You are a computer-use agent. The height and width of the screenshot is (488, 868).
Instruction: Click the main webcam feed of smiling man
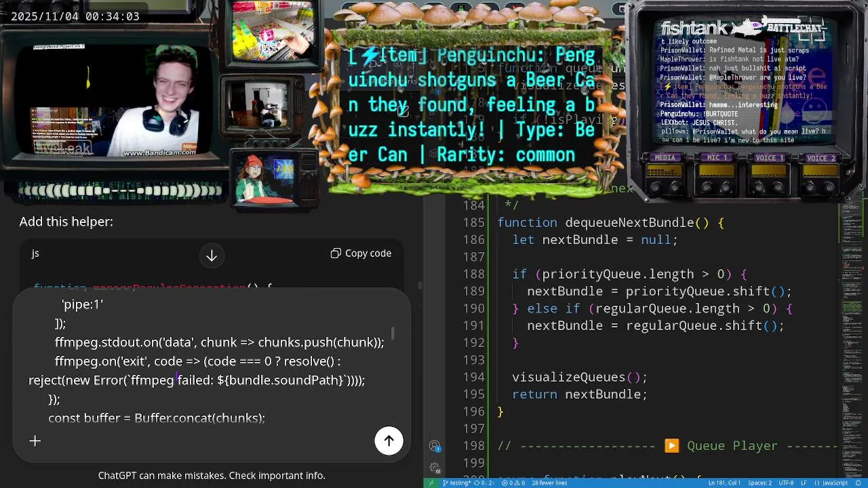tap(114, 100)
